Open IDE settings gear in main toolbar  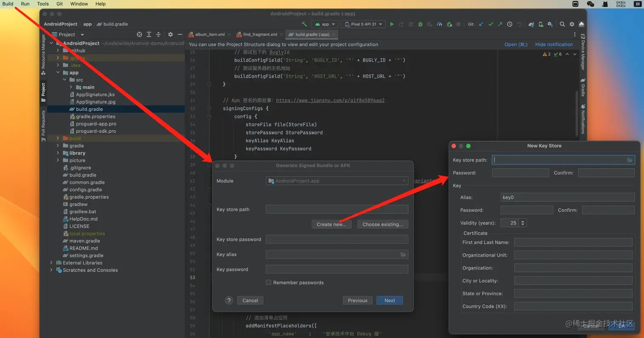tap(572, 24)
